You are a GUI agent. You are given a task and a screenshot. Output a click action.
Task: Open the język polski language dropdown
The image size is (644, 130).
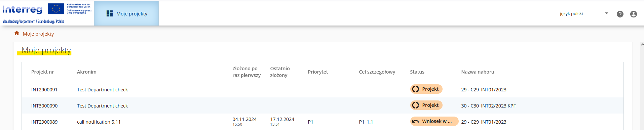click(584, 13)
